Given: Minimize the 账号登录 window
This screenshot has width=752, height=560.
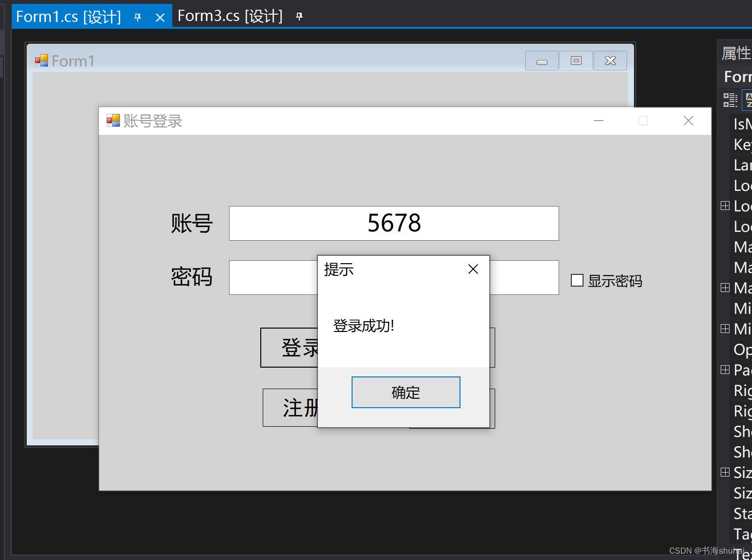Looking at the screenshot, I should [599, 121].
